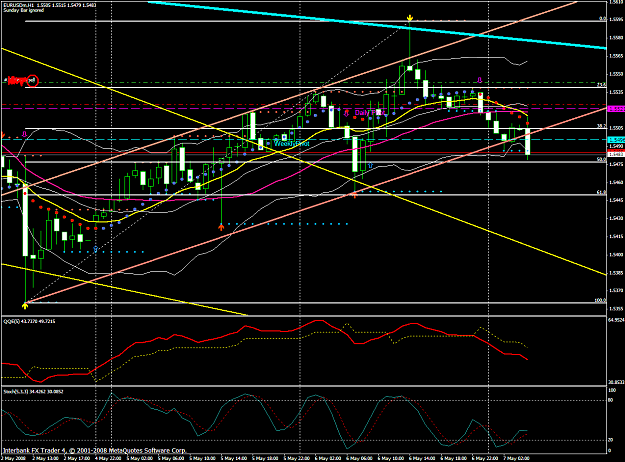Click the '6 May 18:00' time label
Screen dimensions: 625x462
click(454, 458)
